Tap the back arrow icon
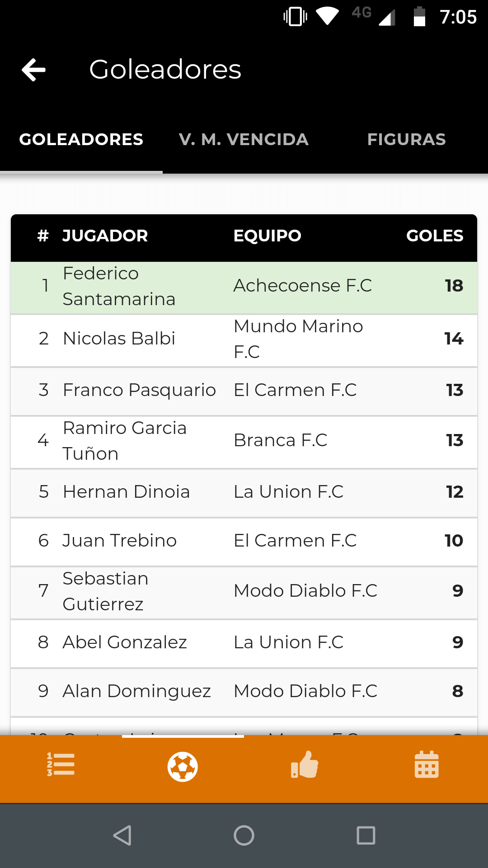488x868 pixels. click(34, 70)
